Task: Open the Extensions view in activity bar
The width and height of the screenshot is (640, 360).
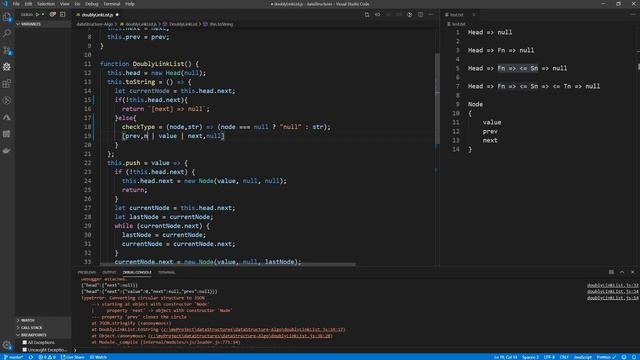Action: (7, 84)
